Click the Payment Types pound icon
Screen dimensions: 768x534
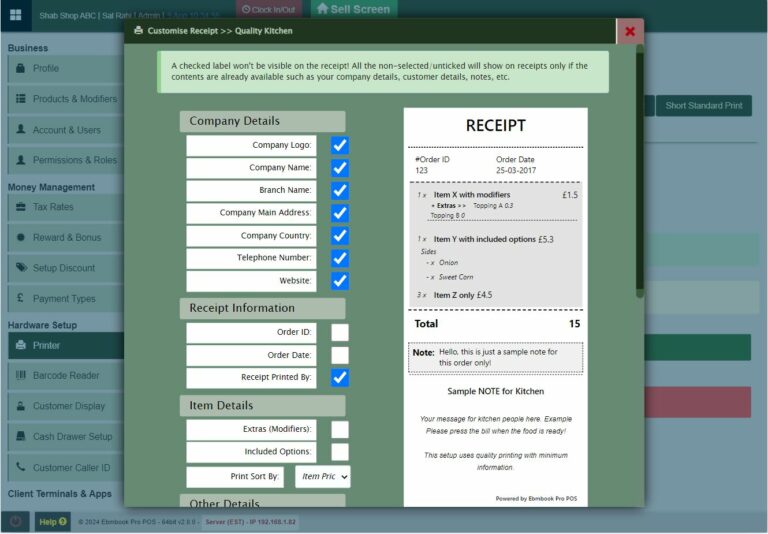(21, 299)
